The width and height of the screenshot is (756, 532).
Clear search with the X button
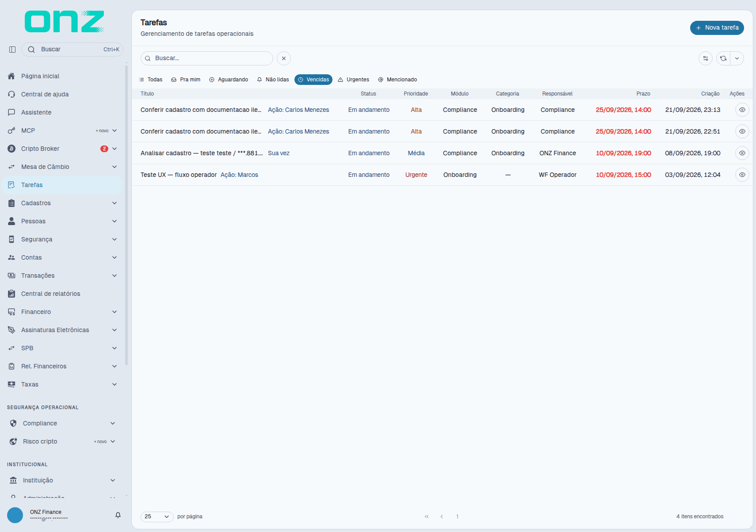284,58
